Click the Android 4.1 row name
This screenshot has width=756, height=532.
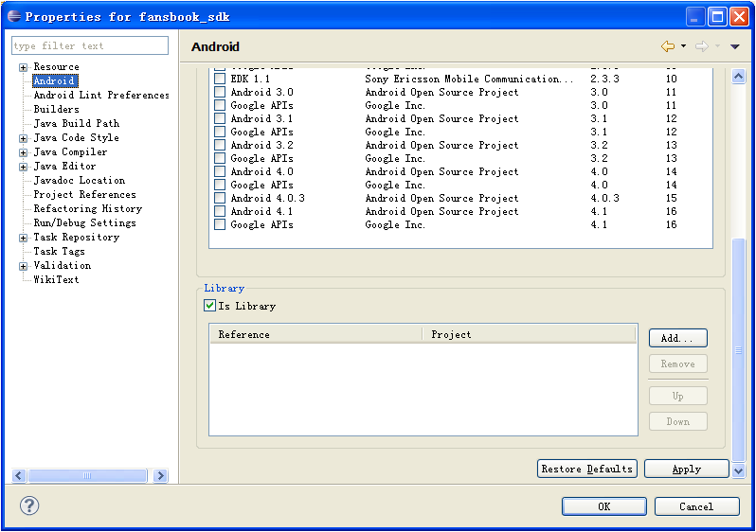point(261,211)
